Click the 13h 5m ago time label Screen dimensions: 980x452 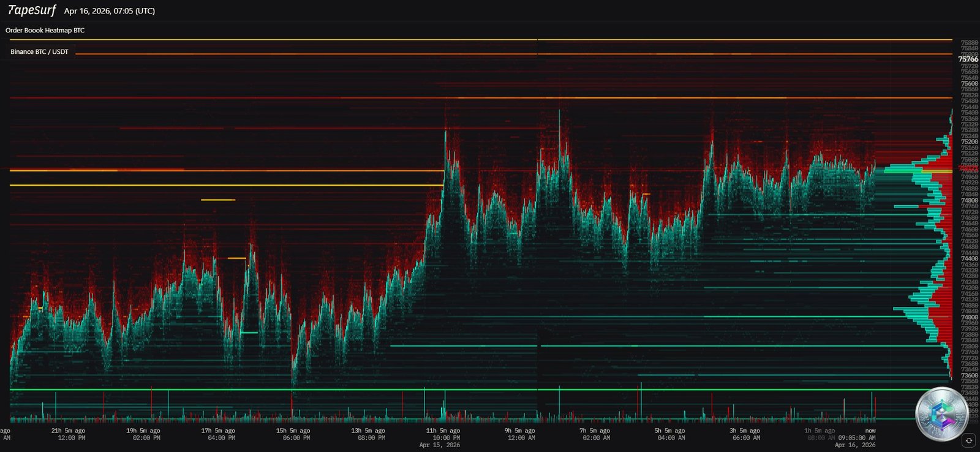[x=368, y=431]
